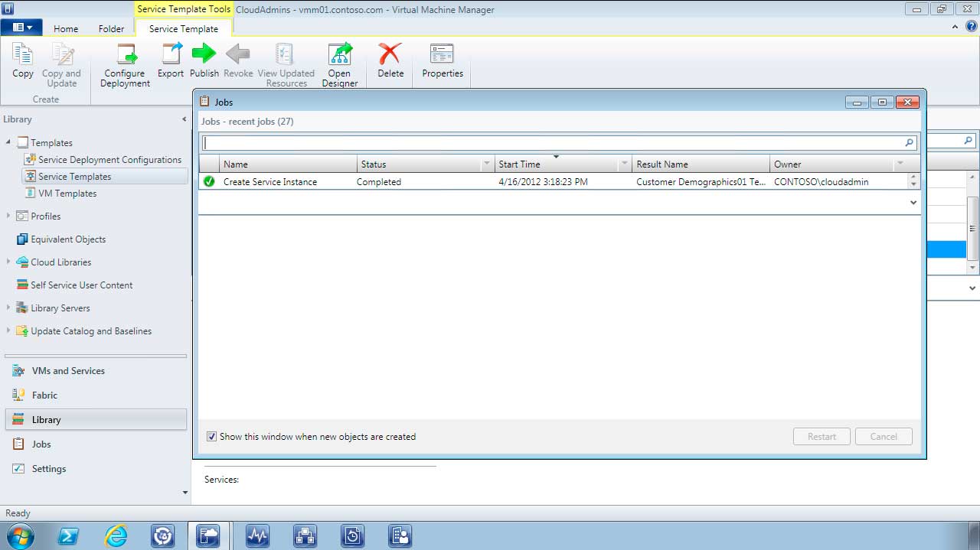The height and width of the screenshot is (550, 980).
Task: Delete the template using the red X
Action: pos(390,61)
